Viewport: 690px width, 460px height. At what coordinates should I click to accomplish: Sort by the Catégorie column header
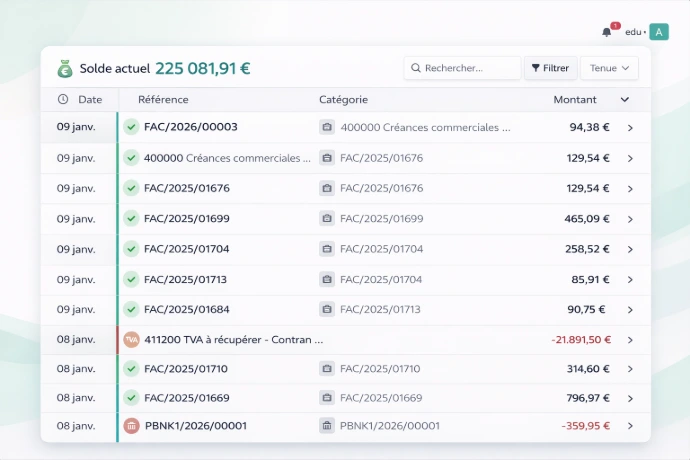[343, 100]
